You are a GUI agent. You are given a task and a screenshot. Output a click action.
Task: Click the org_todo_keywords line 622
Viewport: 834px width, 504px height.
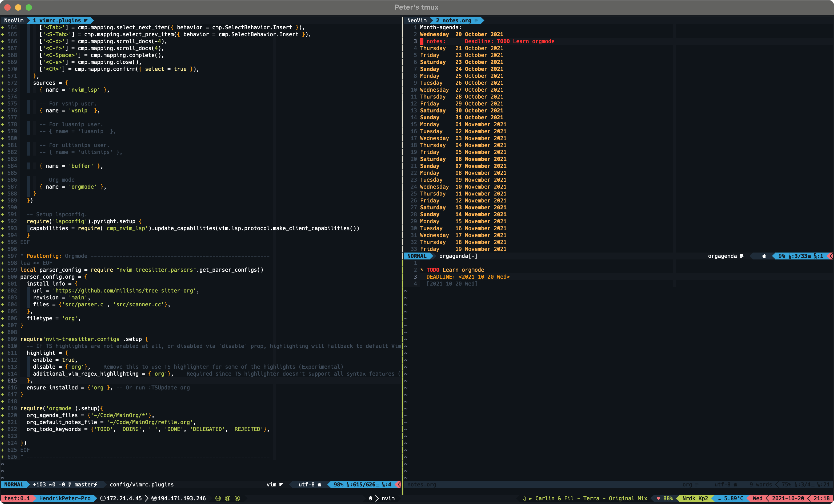click(x=148, y=429)
